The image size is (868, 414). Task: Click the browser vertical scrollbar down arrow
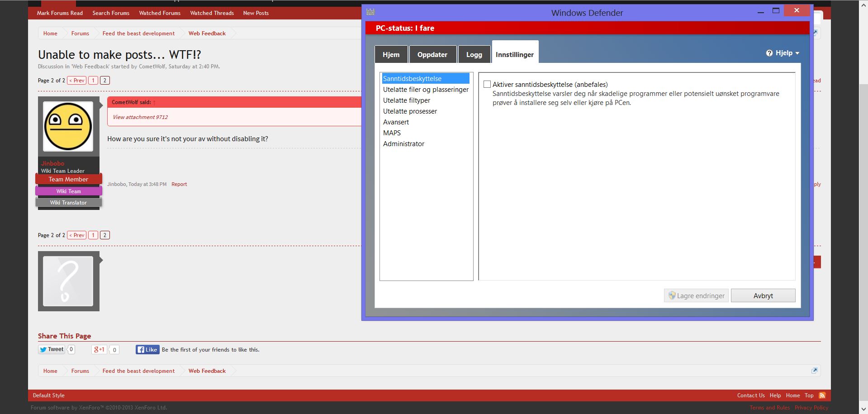(x=863, y=409)
